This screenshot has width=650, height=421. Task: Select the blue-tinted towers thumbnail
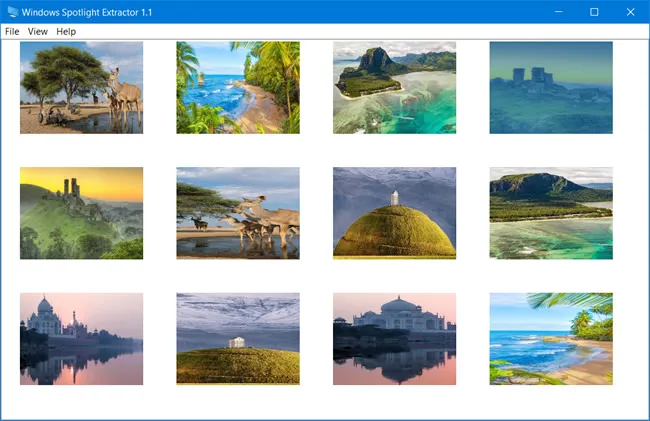pyautogui.click(x=551, y=87)
